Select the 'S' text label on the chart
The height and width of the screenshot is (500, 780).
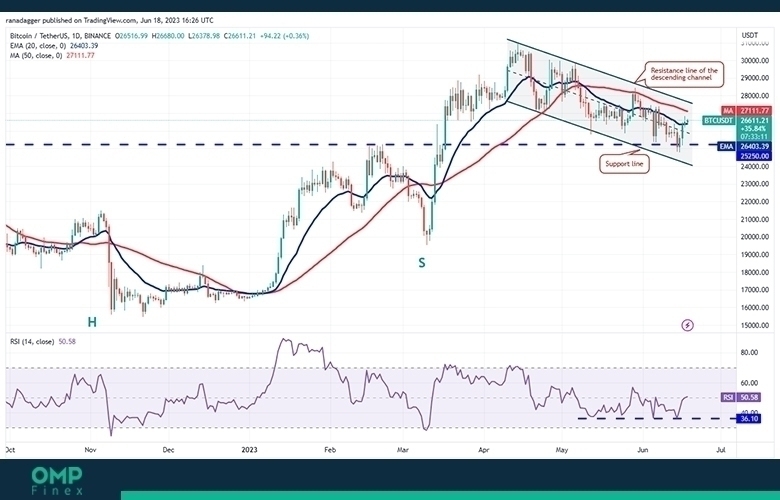(422, 263)
